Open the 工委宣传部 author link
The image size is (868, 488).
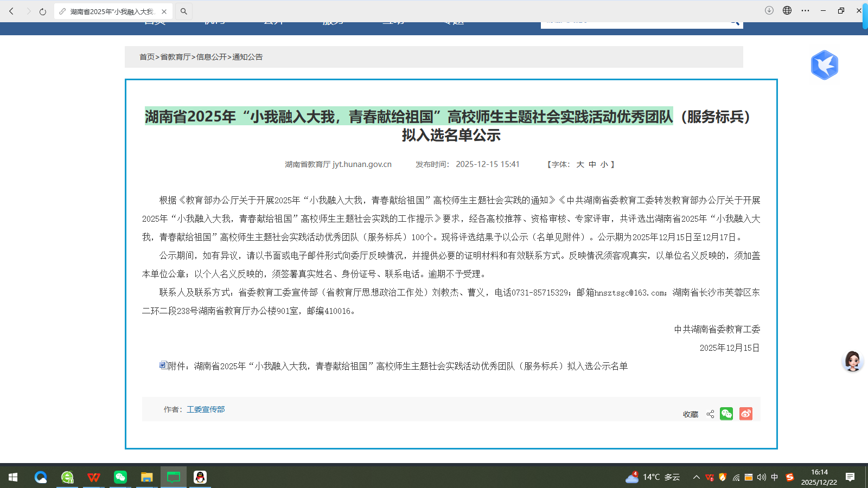(x=206, y=409)
